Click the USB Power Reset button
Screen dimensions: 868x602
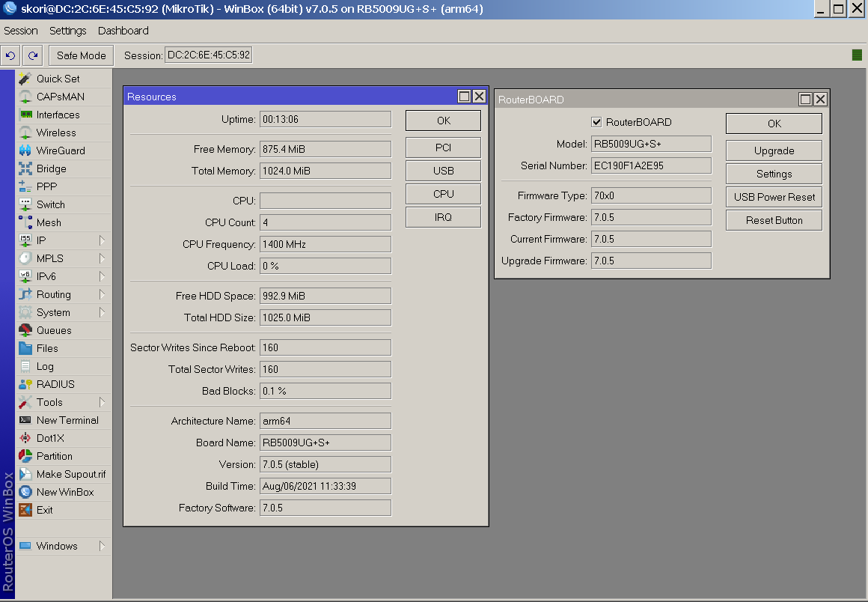[774, 197]
